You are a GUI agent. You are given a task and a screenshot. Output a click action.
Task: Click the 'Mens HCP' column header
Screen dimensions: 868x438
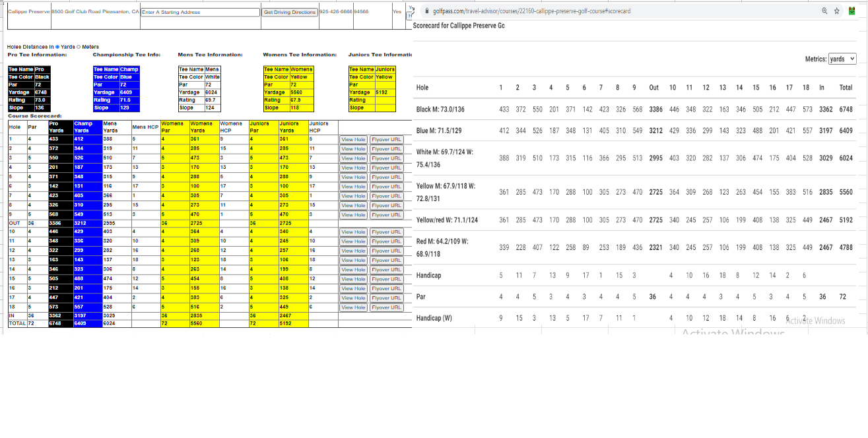point(145,127)
